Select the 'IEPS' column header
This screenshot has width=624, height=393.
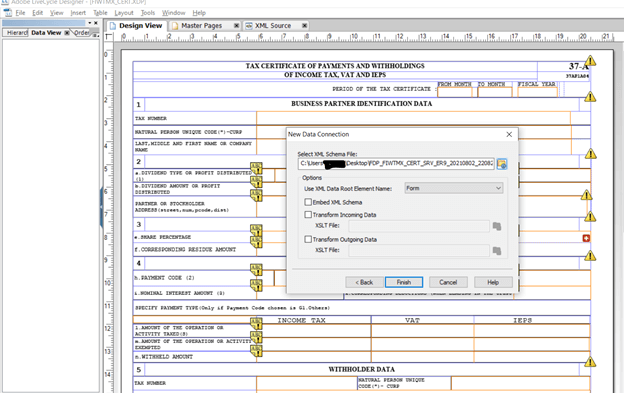click(x=523, y=320)
